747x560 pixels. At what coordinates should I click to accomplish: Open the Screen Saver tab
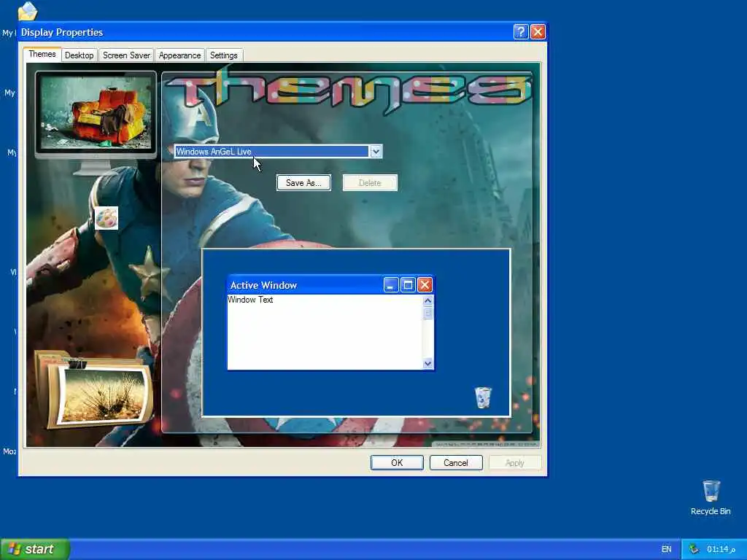click(126, 55)
